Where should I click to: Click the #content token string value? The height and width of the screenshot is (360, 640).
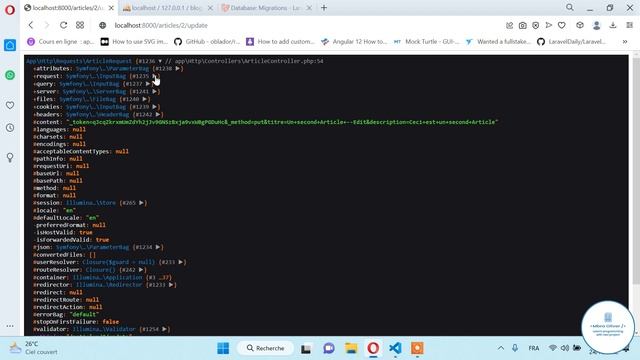(x=282, y=122)
